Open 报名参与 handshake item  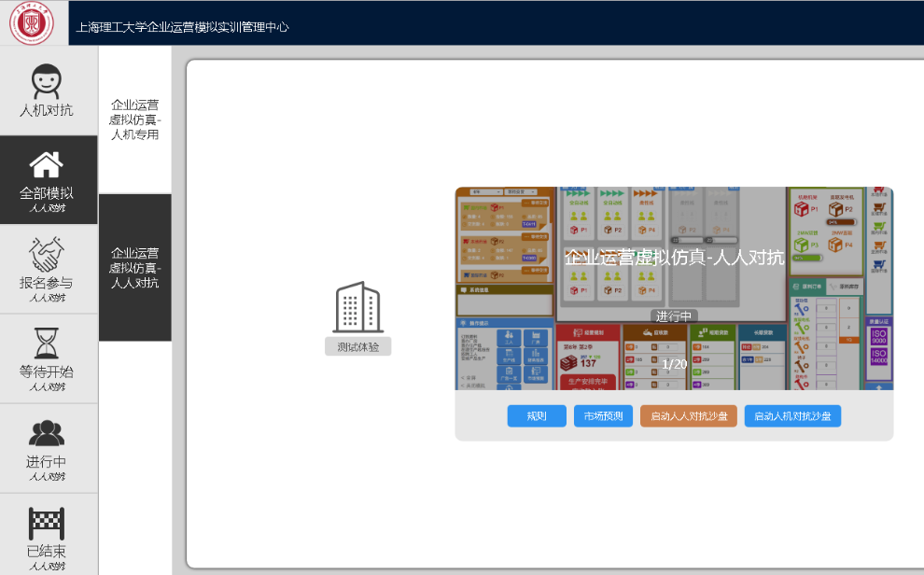point(49,269)
